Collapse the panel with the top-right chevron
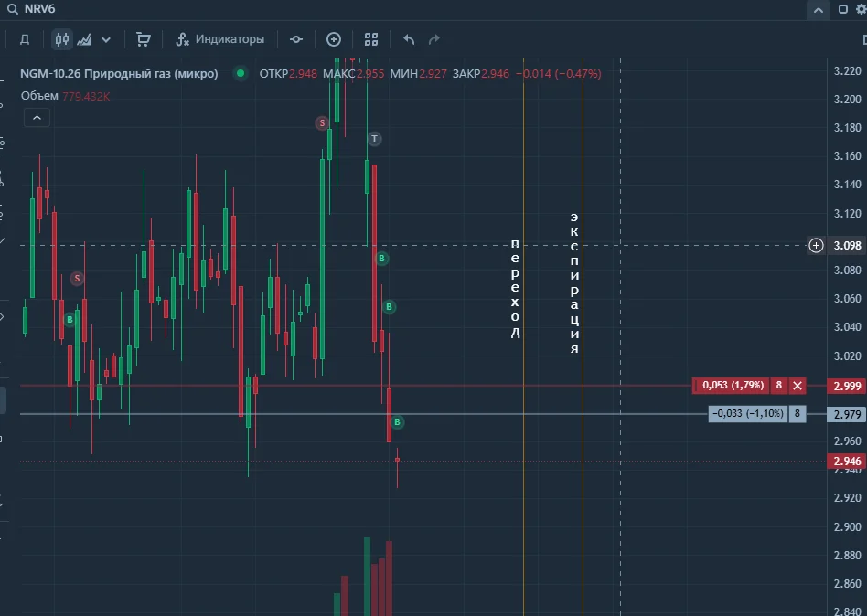867x616 pixels. coord(819,10)
